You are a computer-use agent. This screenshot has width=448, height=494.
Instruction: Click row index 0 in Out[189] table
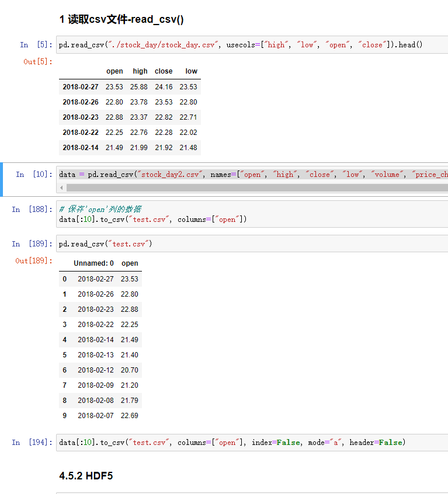65,279
